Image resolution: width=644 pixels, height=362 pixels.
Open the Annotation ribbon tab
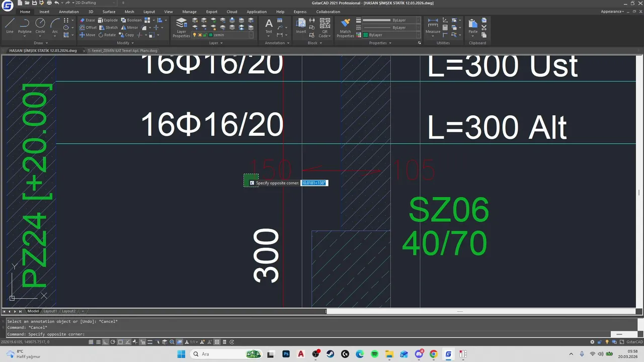tap(69, 12)
